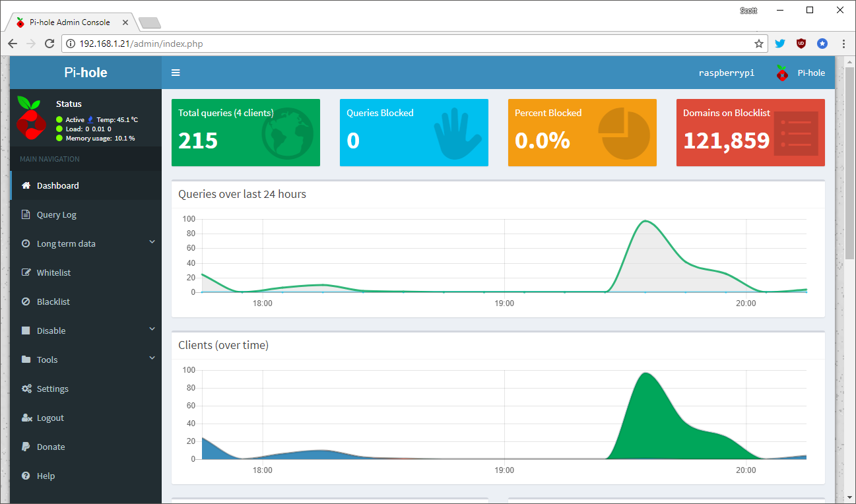Click the uBlock Origin extension icon
Viewport: 856px width, 504px height.
801,44
